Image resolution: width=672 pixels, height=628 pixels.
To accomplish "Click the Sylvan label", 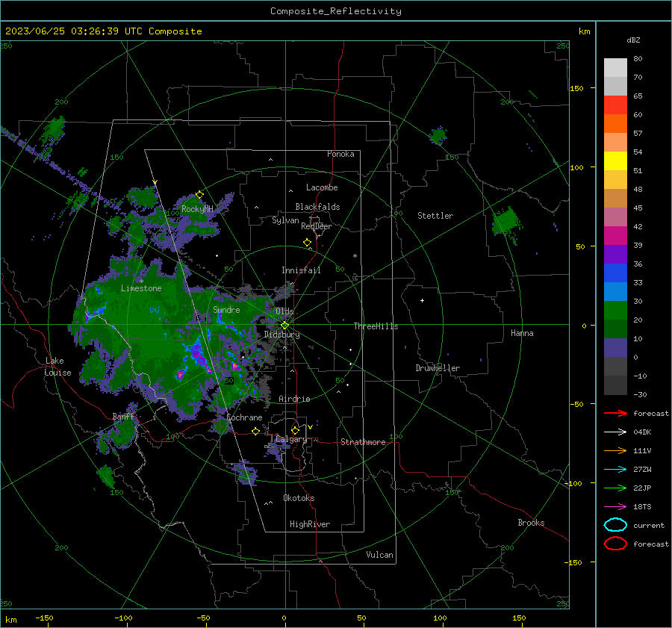I will (x=285, y=220).
